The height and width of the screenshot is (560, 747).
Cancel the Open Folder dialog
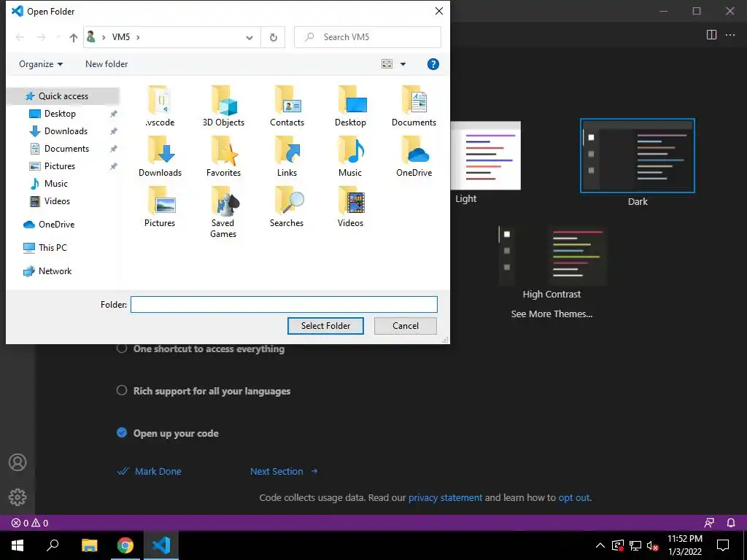406,326
